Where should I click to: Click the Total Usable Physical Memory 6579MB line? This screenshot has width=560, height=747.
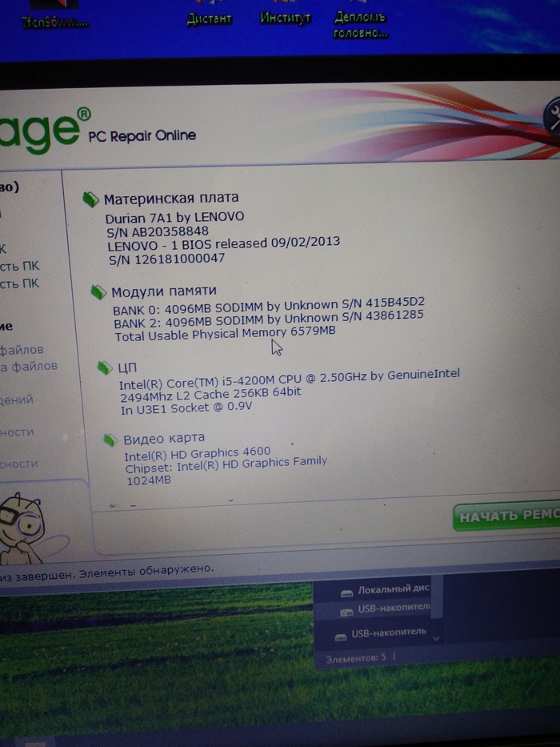point(225,333)
